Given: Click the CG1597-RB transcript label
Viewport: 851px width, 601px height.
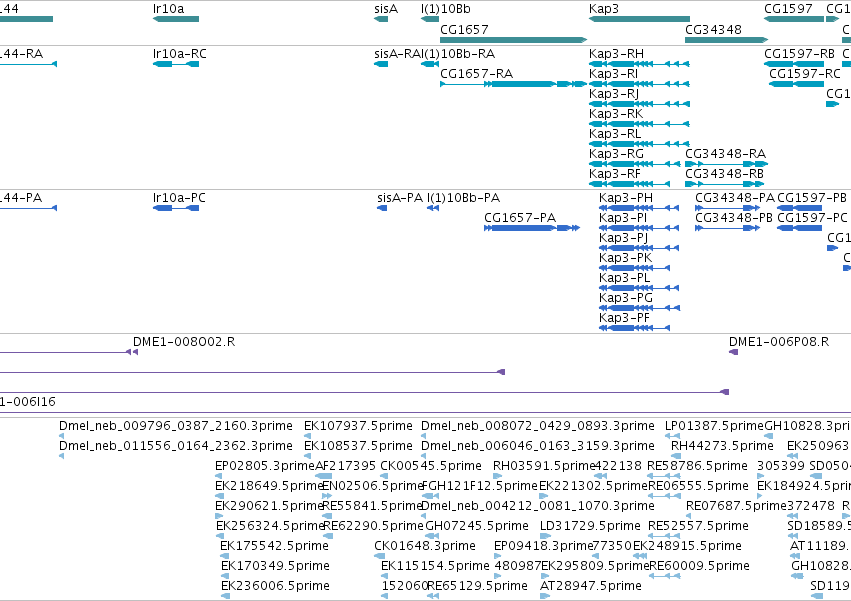Looking at the screenshot, I should point(799,54).
